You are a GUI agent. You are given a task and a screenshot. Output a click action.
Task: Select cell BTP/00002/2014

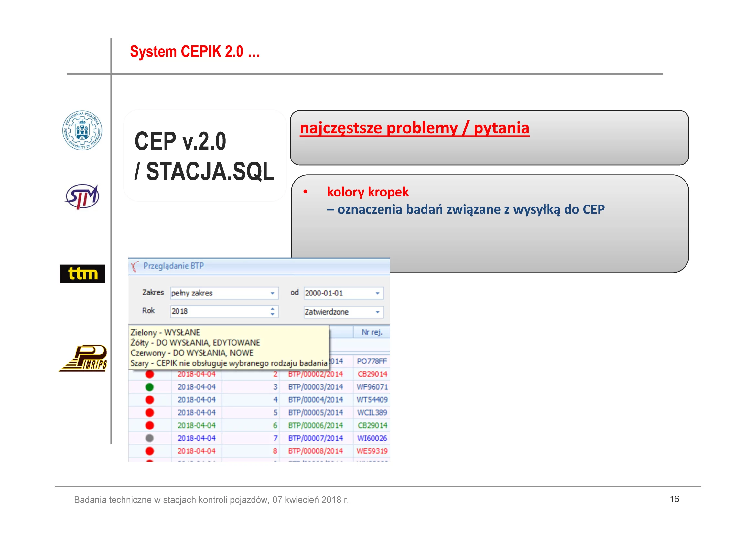pyautogui.click(x=316, y=374)
